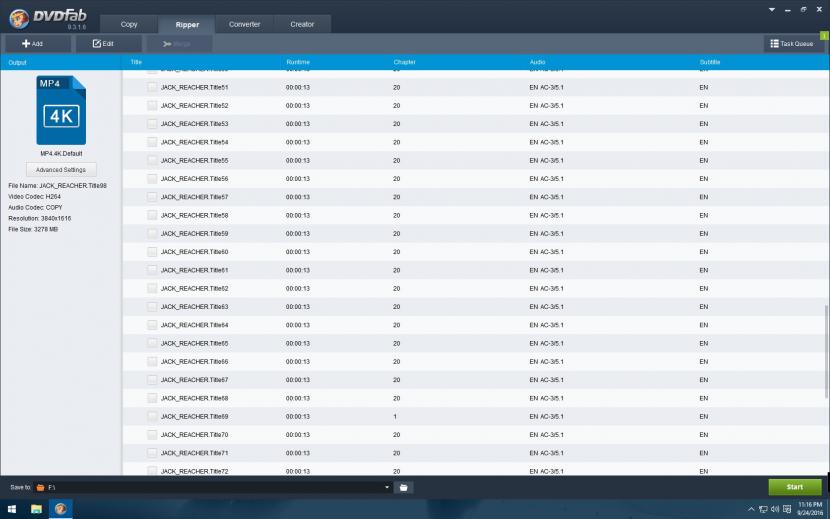Click the Subtitle column header
Image resolution: width=830 pixels, height=519 pixels.
click(710, 62)
